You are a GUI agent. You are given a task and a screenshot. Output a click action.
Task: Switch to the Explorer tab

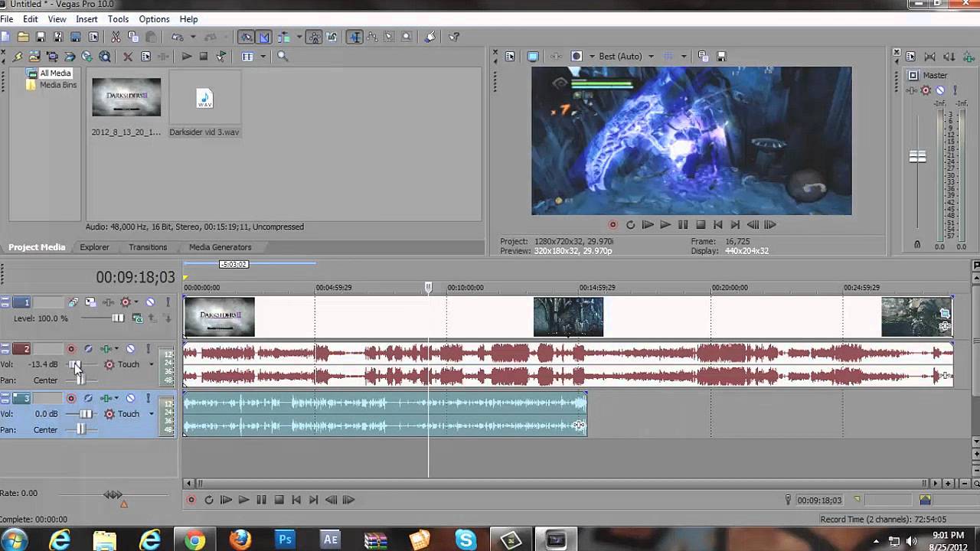coord(94,247)
